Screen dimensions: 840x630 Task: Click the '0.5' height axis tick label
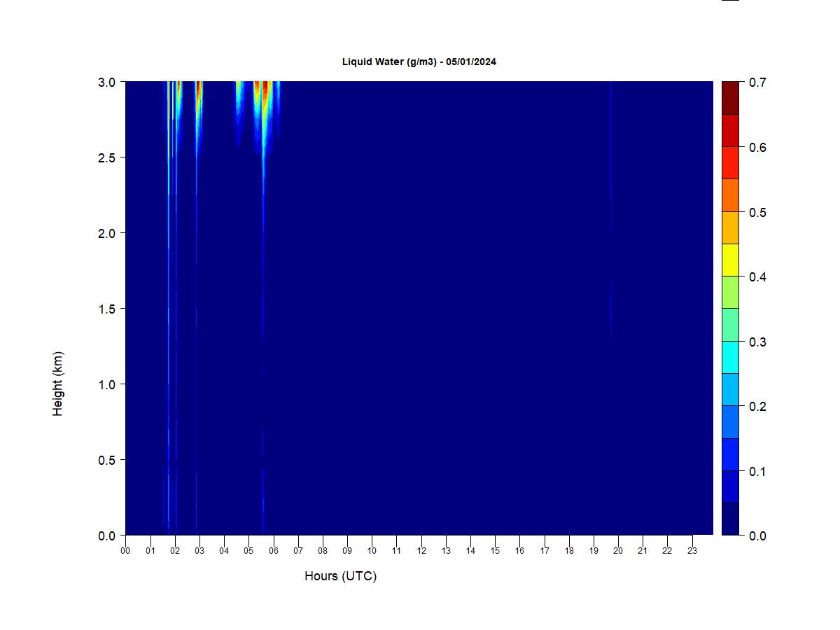coord(107,460)
